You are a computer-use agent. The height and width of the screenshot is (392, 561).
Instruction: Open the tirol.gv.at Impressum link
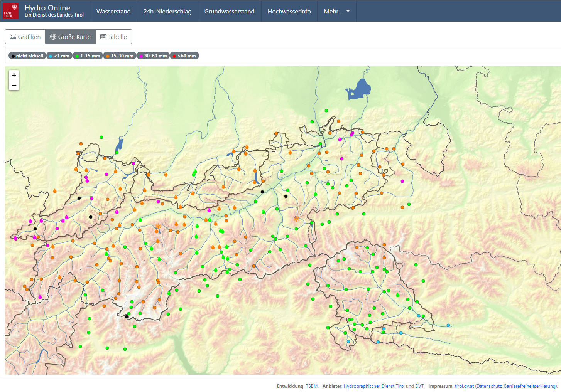click(464, 386)
